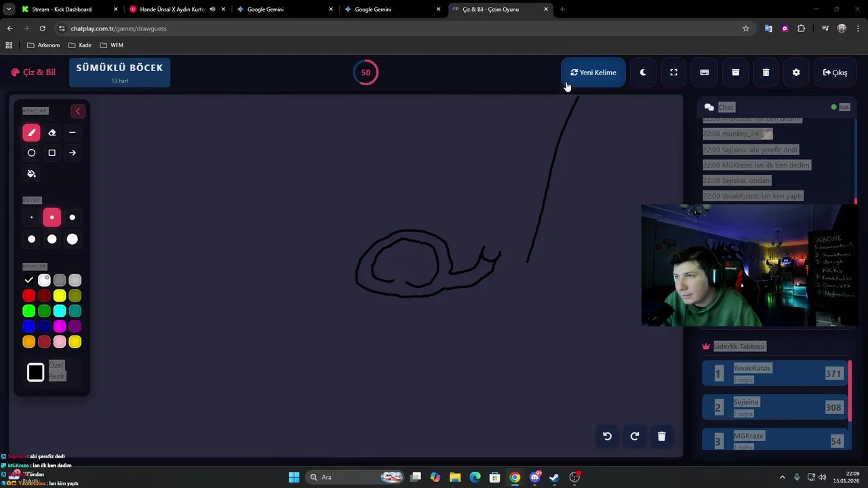Pick the bright green color swatch
Image resolution: width=868 pixels, height=488 pixels.
(x=28, y=311)
